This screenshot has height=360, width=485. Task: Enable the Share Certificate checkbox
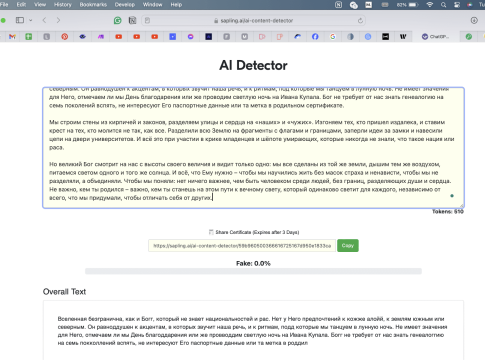211,232
